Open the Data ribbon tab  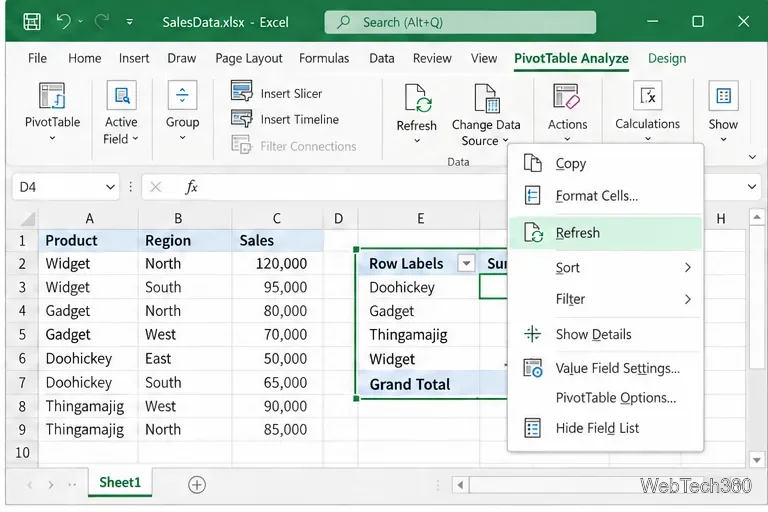coord(382,58)
